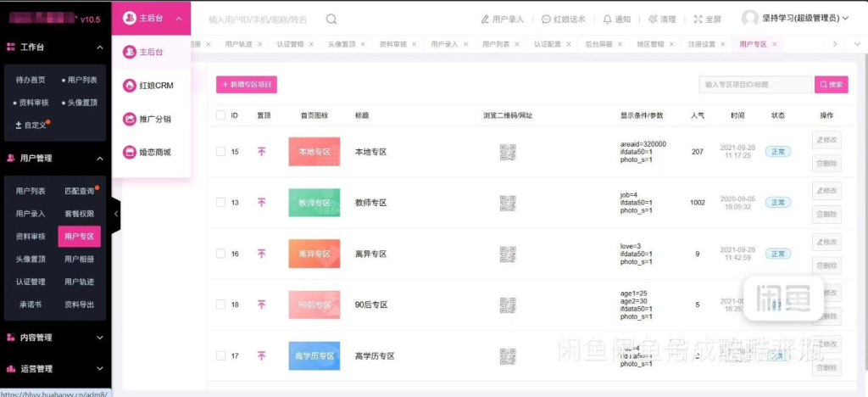
Task: Toggle 全屏 fullscreen mode
Action: point(708,20)
